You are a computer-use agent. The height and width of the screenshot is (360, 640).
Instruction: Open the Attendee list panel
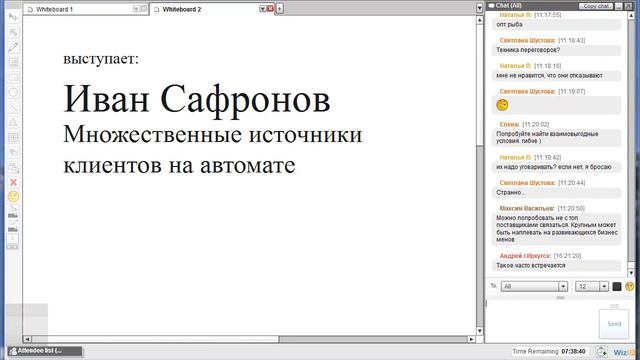(x=45, y=351)
